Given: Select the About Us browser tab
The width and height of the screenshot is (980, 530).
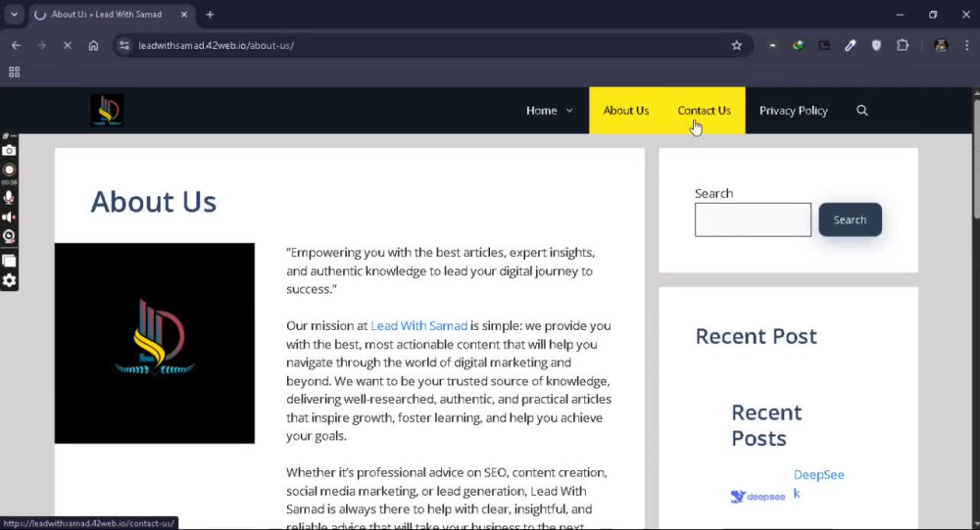Looking at the screenshot, I should point(106,14).
